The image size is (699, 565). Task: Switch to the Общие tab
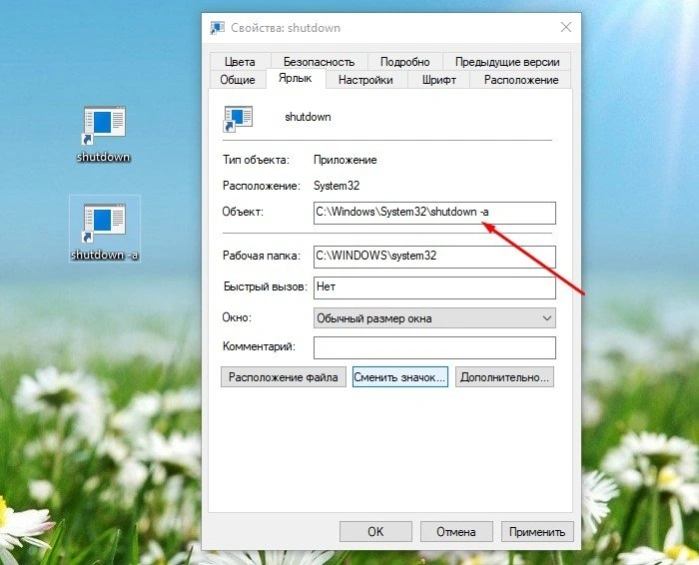click(x=238, y=80)
